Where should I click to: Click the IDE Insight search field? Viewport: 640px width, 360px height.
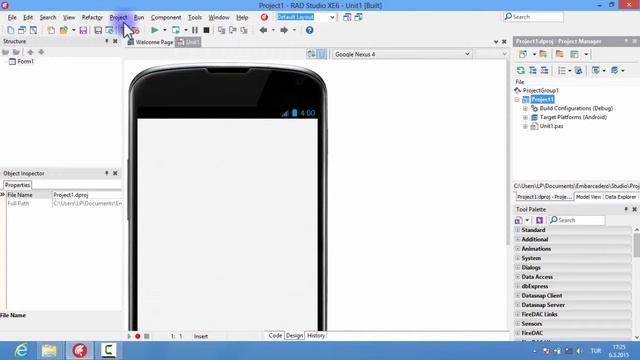pos(533,17)
